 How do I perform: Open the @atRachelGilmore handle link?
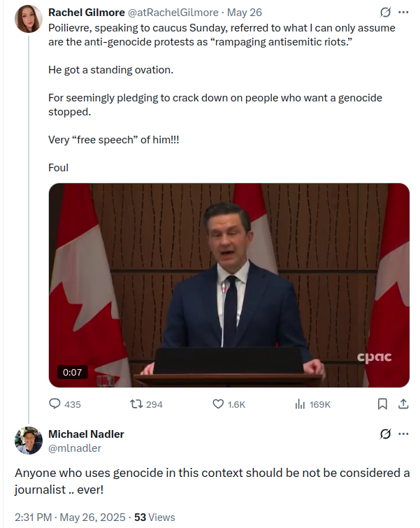tap(173, 13)
